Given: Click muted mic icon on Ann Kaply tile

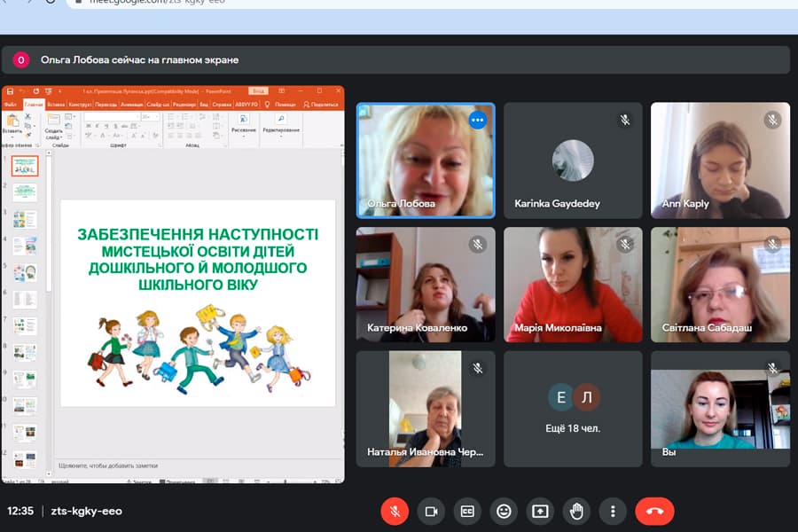Looking at the screenshot, I should (x=772, y=121).
